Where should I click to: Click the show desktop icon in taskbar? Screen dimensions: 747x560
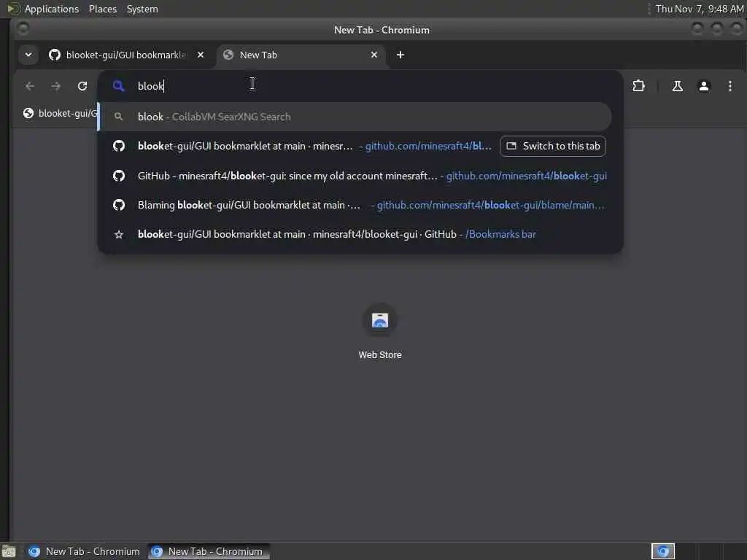coord(9,551)
